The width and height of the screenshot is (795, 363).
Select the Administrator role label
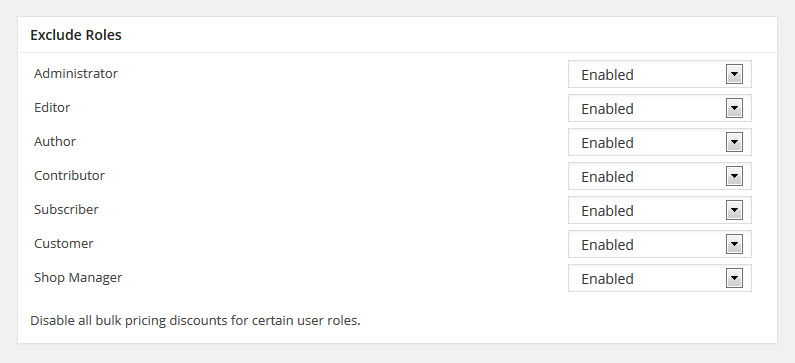(76, 74)
